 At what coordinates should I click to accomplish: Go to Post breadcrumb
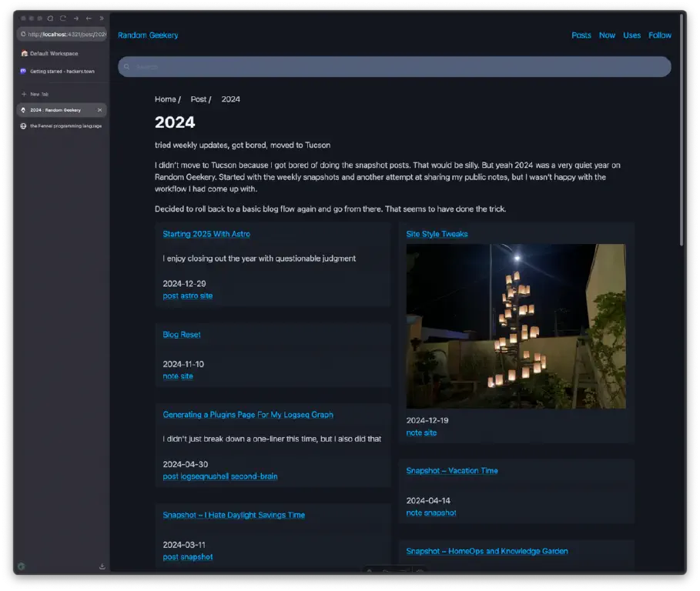point(198,99)
